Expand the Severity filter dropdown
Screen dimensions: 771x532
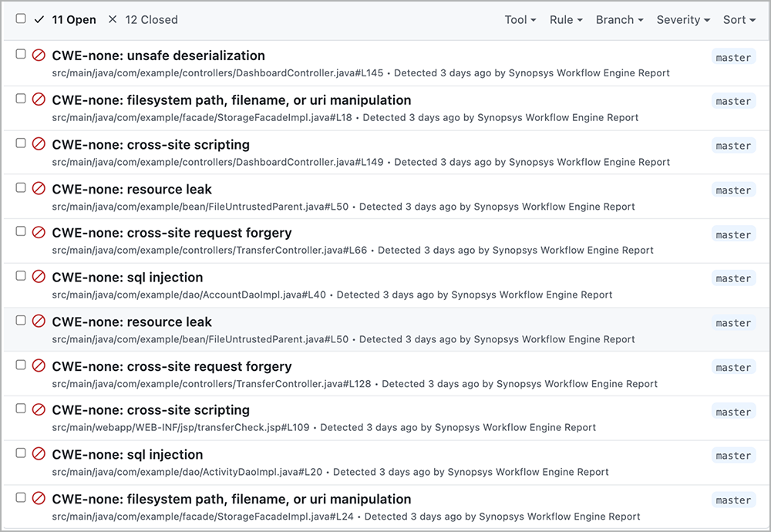point(682,20)
